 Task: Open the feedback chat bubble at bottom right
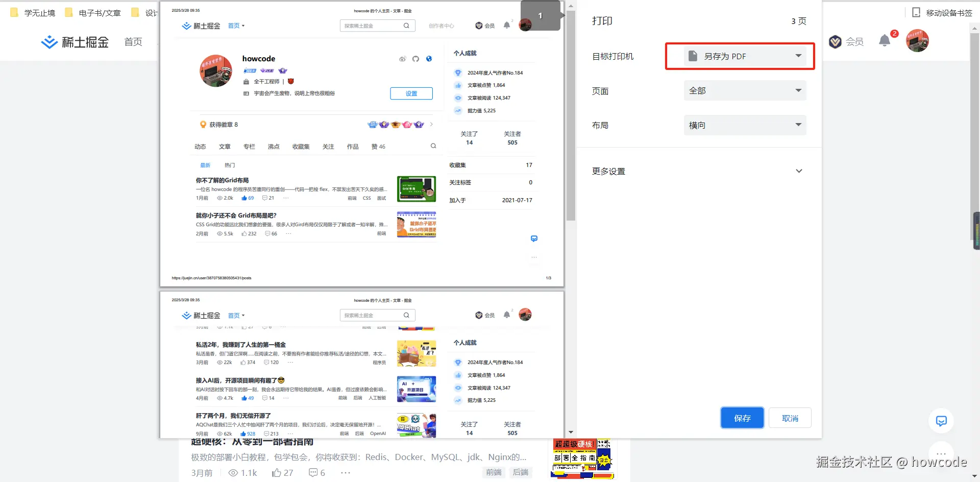(941, 421)
